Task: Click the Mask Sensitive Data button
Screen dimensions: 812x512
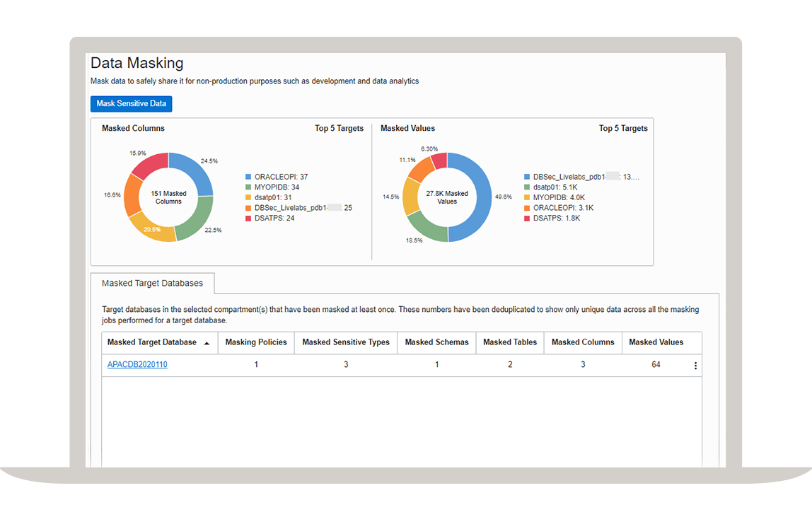Action: click(131, 103)
